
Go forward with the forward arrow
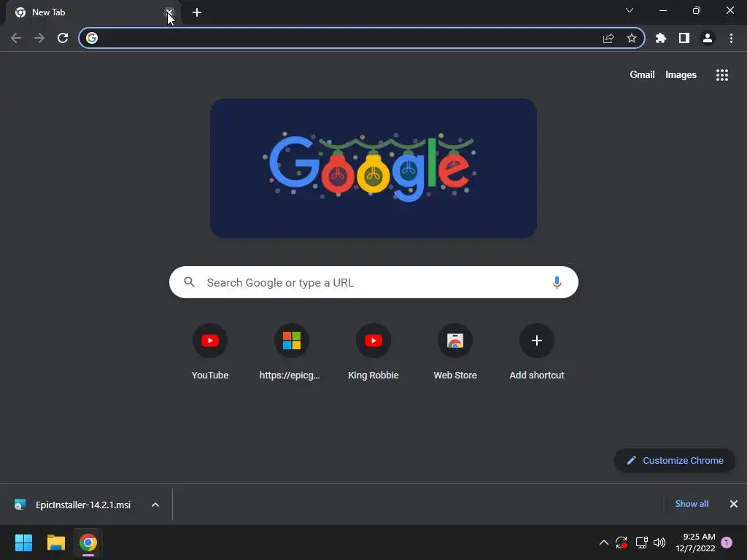39,38
